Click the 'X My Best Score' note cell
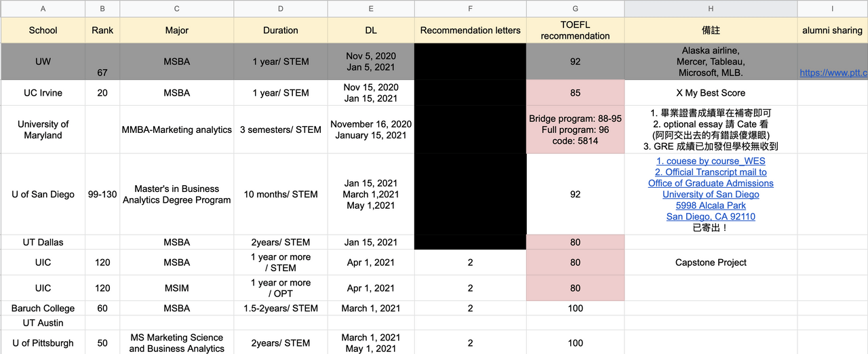This screenshot has width=868, height=354. 710,93
